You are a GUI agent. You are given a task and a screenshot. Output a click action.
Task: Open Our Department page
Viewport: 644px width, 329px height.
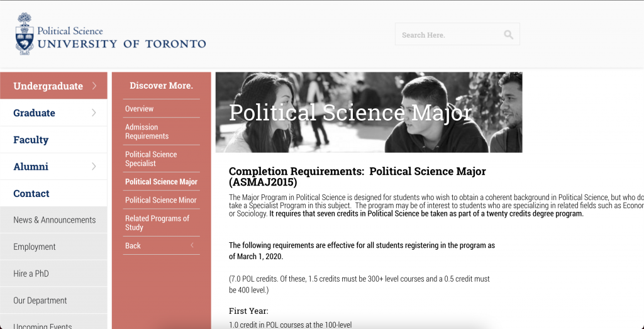[40, 301]
